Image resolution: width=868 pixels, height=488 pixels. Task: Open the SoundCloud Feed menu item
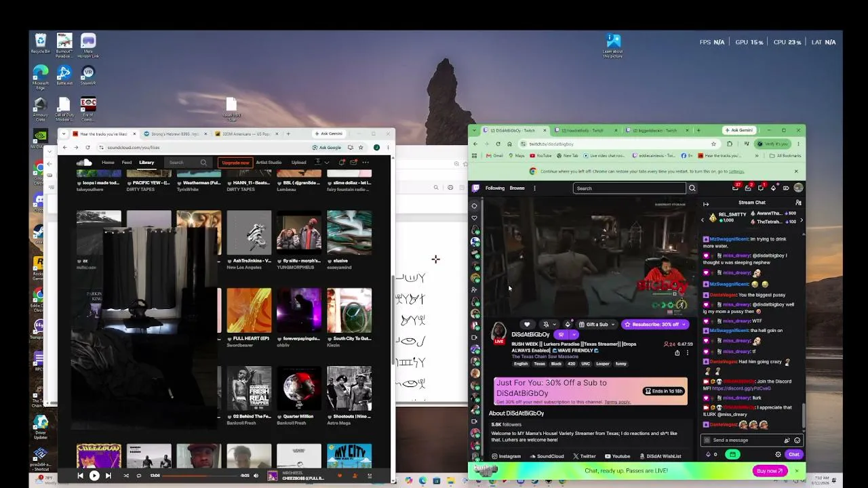coord(127,163)
